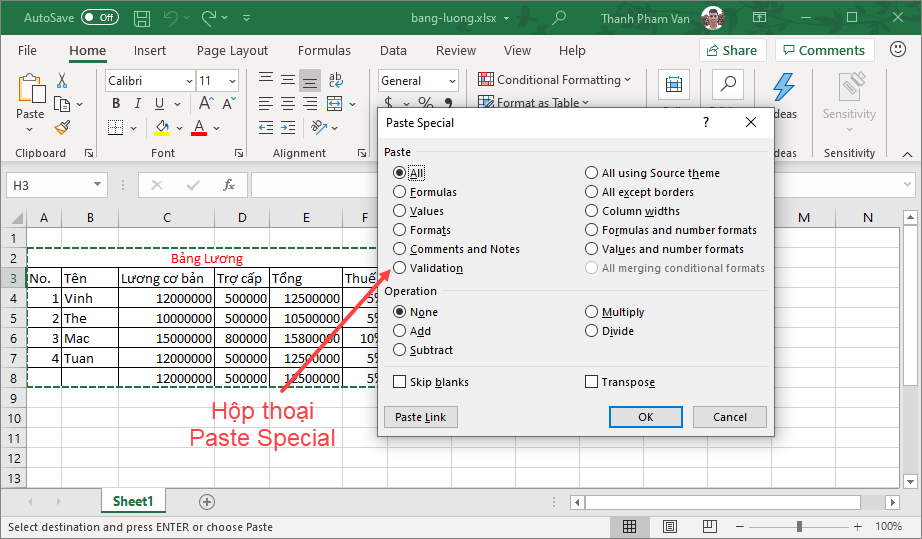922x539 pixels.
Task: Open Font dialog launcher
Action: pyautogui.click(x=239, y=153)
